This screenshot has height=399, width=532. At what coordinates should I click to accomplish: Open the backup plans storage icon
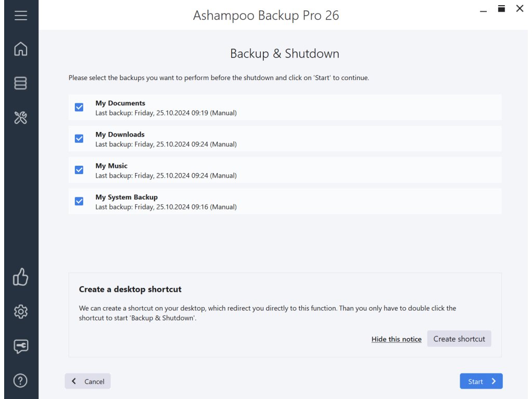pos(21,83)
